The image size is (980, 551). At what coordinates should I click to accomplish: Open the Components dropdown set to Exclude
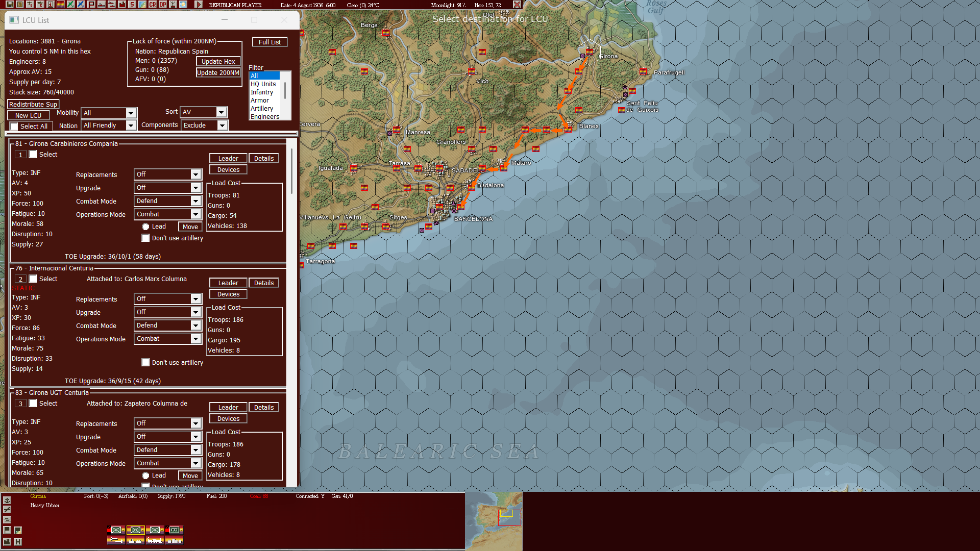pyautogui.click(x=204, y=125)
